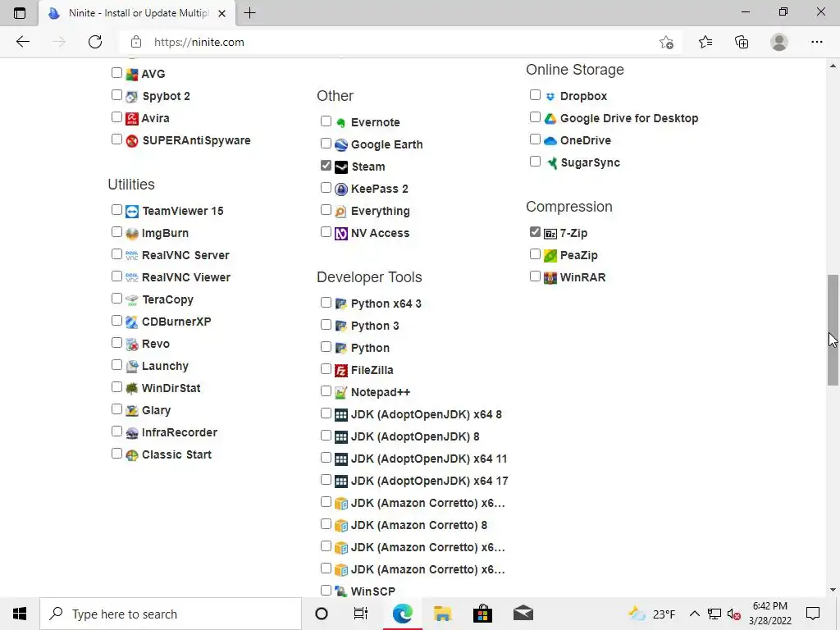This screenshot has width=840, height=630.
Task: Click the page vertical scrollbar thumb
Action: point(833,330)
